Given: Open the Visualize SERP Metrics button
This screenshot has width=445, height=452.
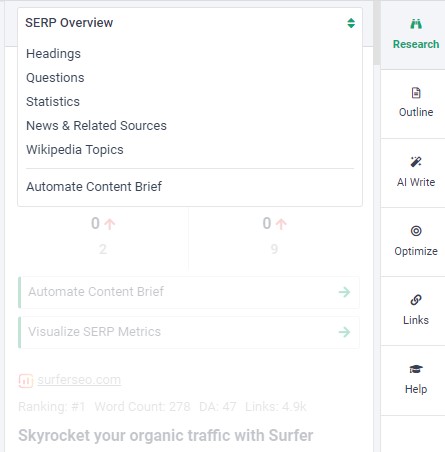Looking at the screenshot, I should (189, 332).
